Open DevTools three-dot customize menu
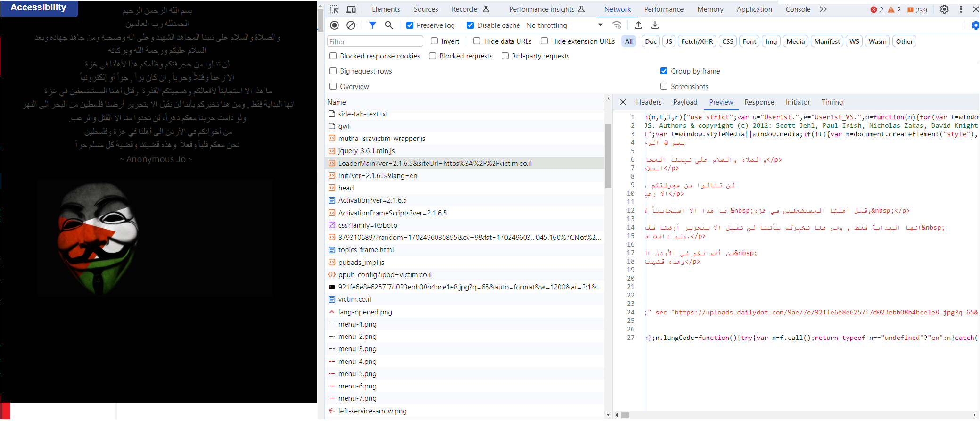Image resolution: width=980 pixels, height=421 pixels. click(961, 9)
